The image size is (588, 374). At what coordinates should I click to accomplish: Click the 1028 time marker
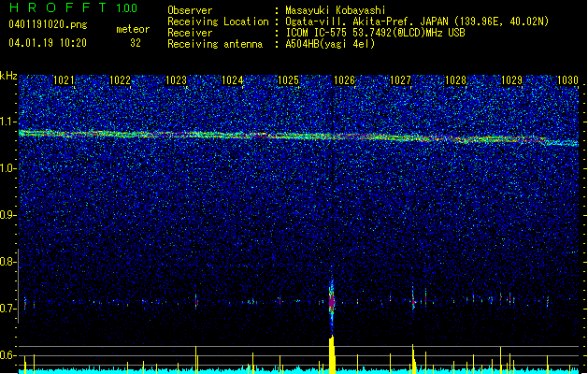coord(455,80)
